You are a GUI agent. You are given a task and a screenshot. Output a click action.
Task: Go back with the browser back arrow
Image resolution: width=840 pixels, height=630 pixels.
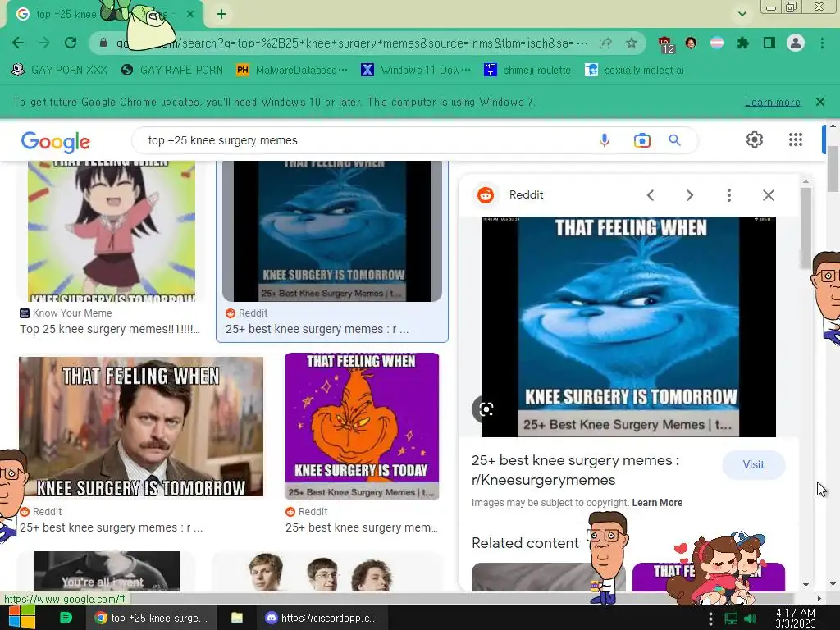(x=18, y=43)
